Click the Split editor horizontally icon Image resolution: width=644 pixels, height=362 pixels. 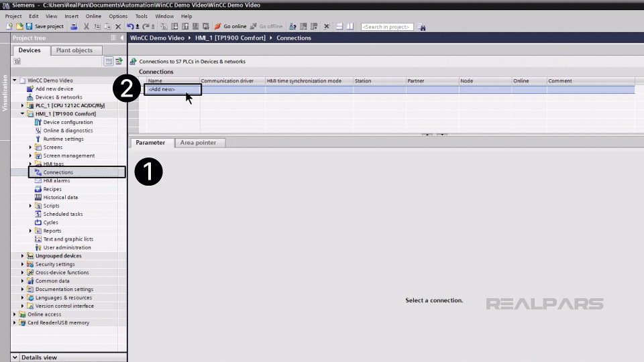tap(339, 26)
